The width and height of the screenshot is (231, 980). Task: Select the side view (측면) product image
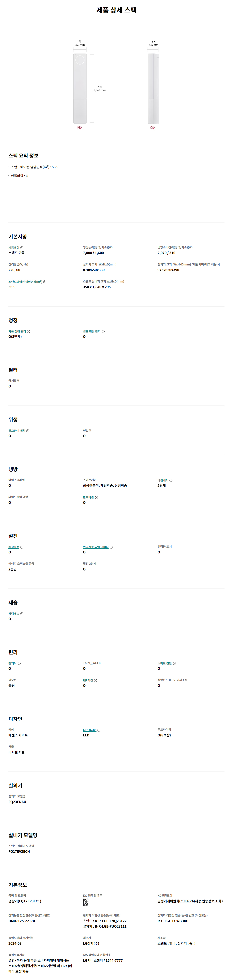point(153,89)
